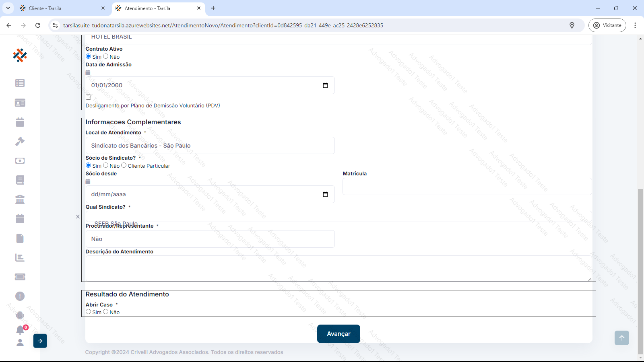The image size is (644, 362).
Task: Click the bank building sidebar icon
Action: click(x=20, y=200)
